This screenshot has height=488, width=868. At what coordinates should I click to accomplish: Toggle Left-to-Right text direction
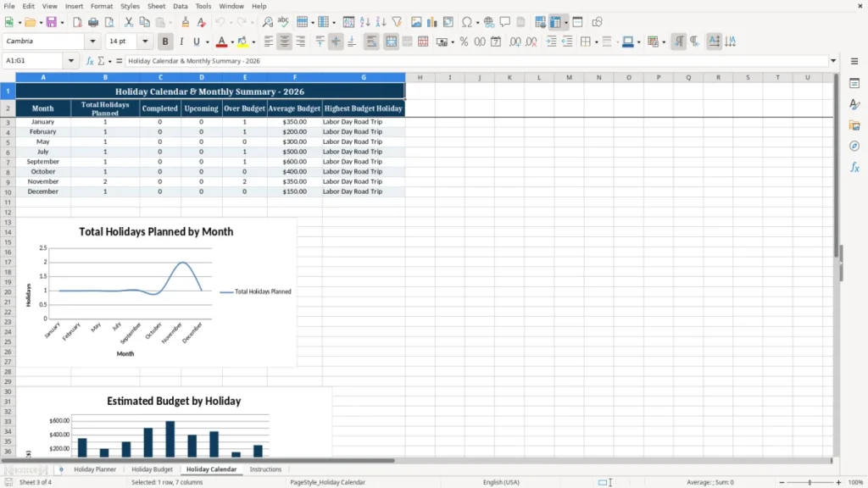(x=679, y=42)
